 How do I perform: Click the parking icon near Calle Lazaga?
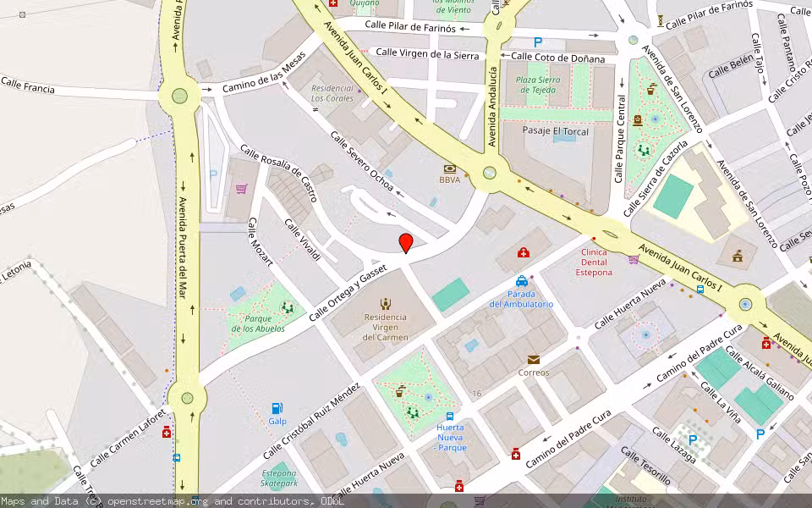692,440
